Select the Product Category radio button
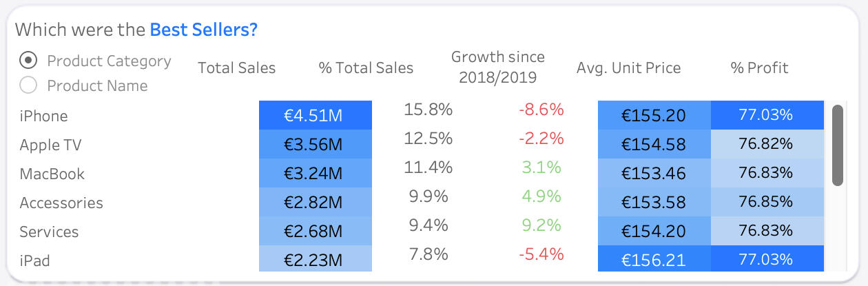Screen dimensions: 868x286 pos(28,61)
